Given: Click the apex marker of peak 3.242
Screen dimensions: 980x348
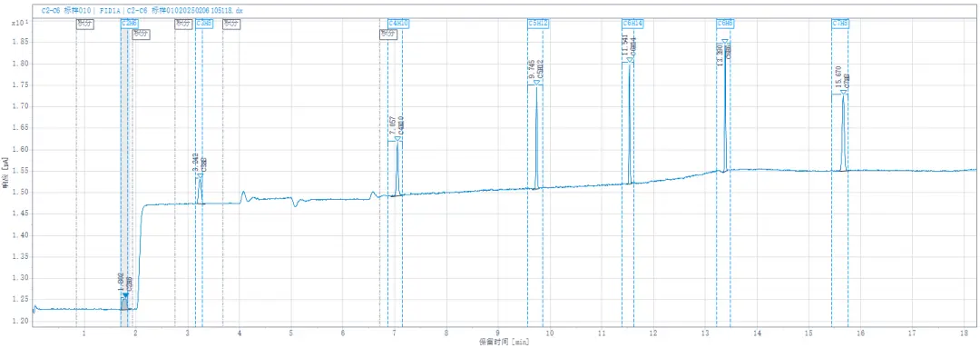Looking at the screenshot, I should point(200,176).
